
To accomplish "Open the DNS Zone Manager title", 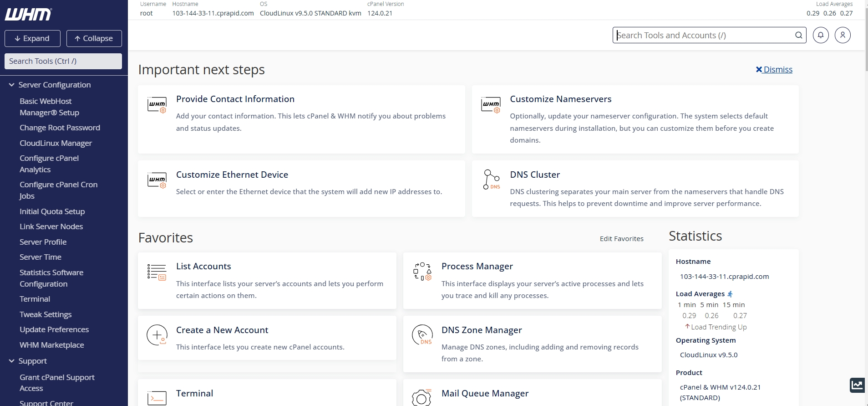I will (482, 330).
